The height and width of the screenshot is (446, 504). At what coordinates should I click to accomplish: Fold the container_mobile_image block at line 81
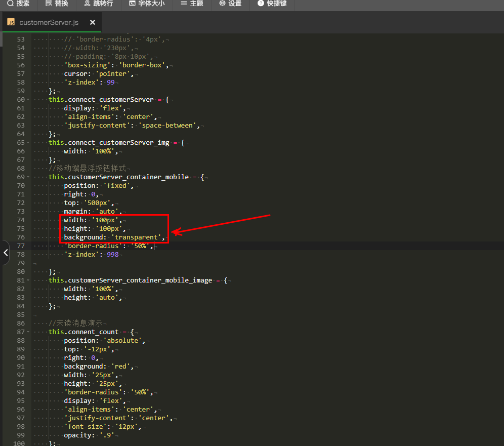pos(28,280)
